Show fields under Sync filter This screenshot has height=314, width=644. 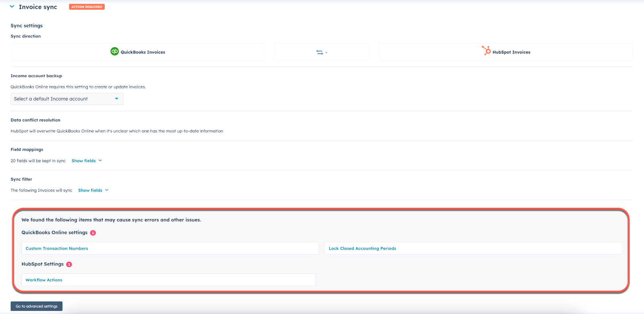click(93, 191)
